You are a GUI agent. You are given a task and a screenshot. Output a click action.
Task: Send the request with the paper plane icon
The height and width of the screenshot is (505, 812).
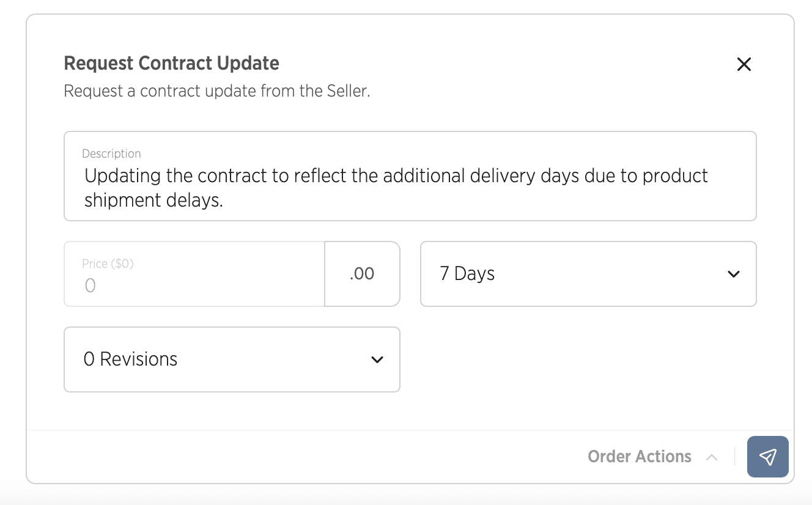[x=767, y=457]
